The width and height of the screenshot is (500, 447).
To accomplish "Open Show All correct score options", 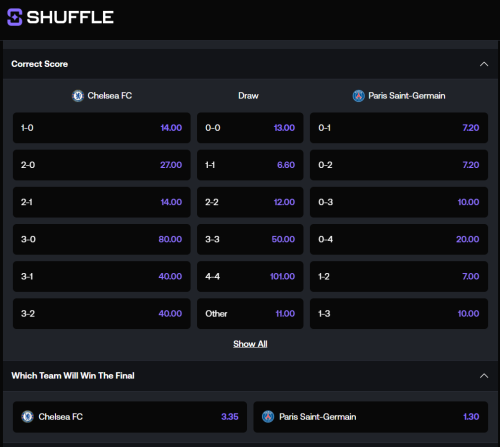I will point(250,344).
